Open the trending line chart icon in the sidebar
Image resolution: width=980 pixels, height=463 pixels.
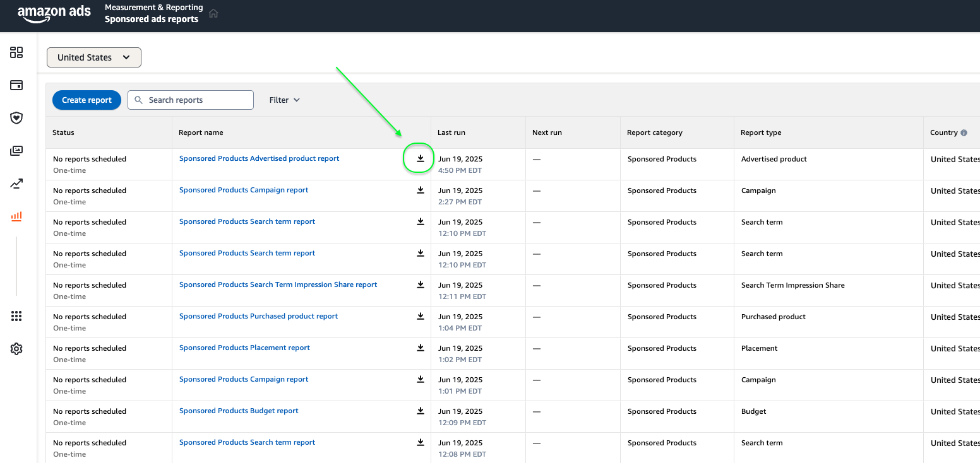16,184
